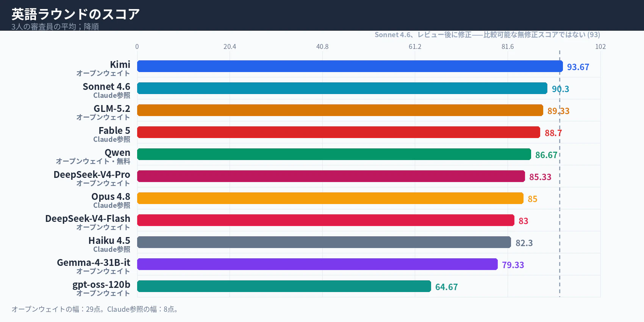Click the blue Kimi score bar
Viewport: 644px width, 322px height.
350,66
